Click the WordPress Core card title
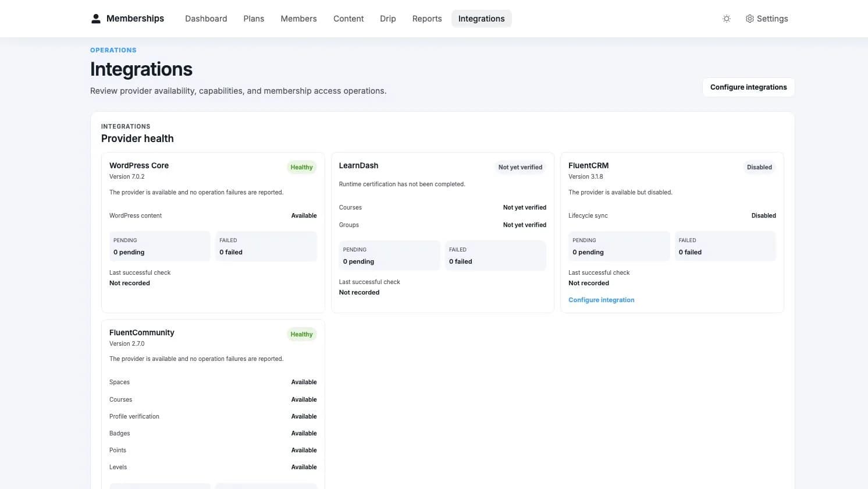 pos(139,165)
